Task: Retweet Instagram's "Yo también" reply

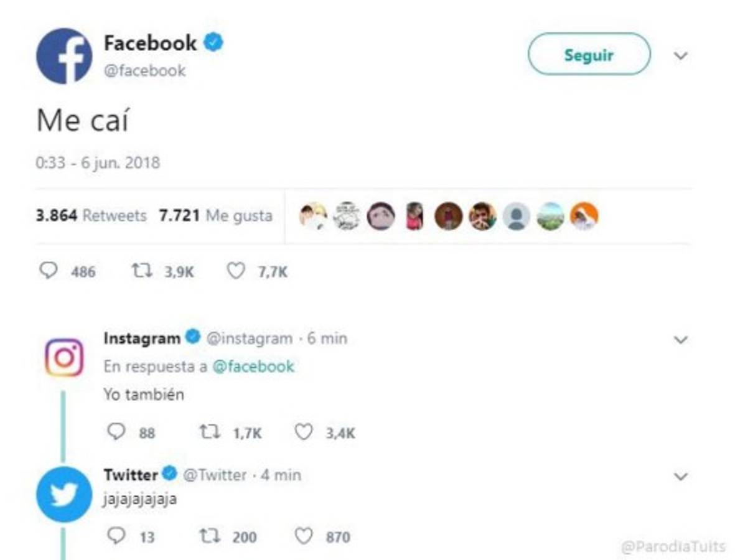Action: pyautogui.click(x=208, y=432)
